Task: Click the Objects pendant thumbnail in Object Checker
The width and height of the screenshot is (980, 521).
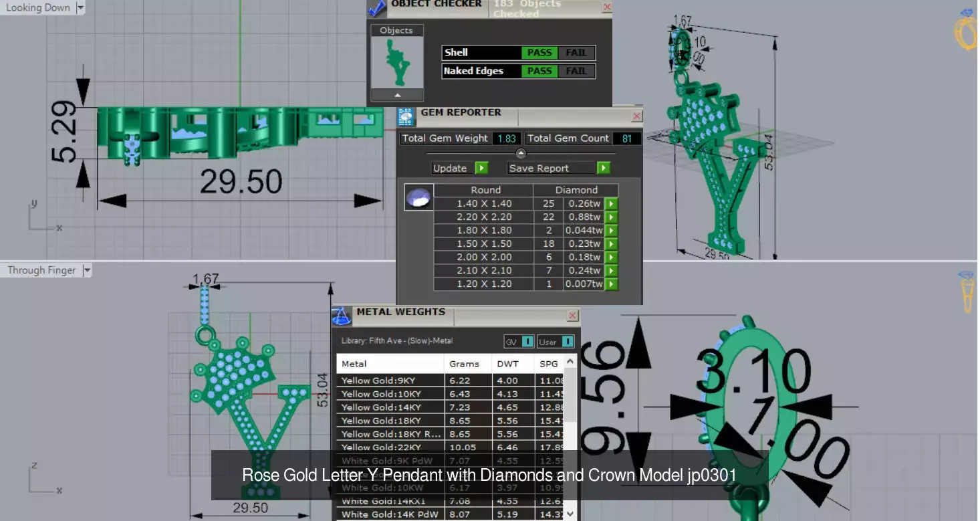Action: coord(397,62)
